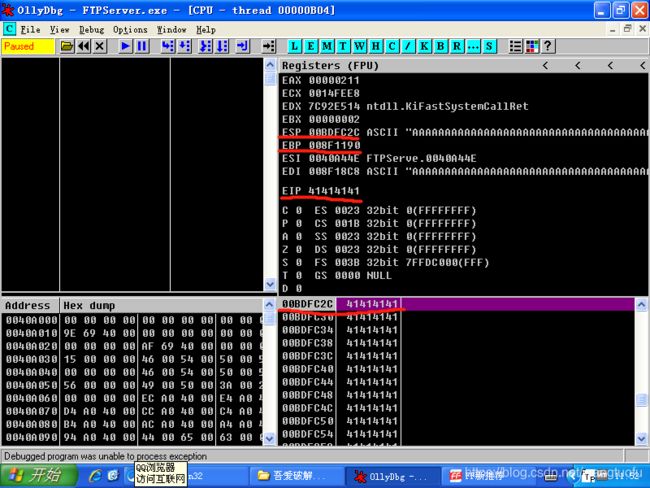Pause execution with the pause toolbar icon
650x488 pixels.
(x=142, y=46)
